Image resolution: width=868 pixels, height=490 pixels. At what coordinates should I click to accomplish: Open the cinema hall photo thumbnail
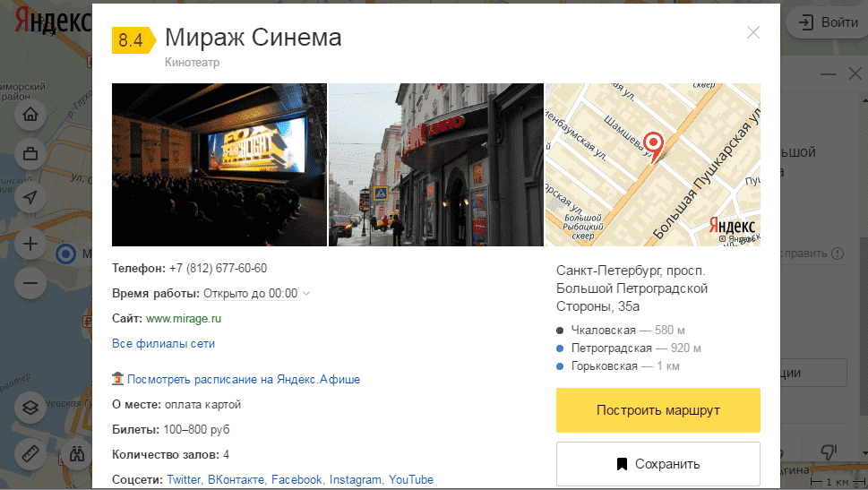pyautogui.click(x=219, y=165)
